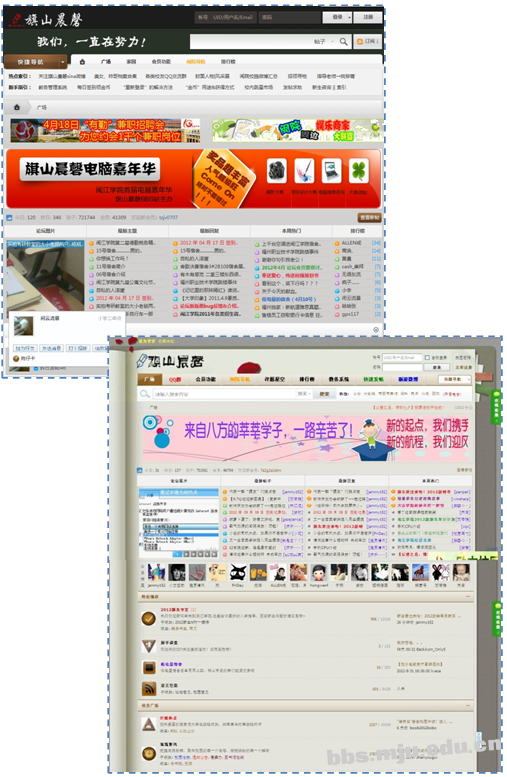This screenshot has height=777, width=507.
Task: Select the 排行榜 tab in lower navigation
Action: tap(307, 380)
